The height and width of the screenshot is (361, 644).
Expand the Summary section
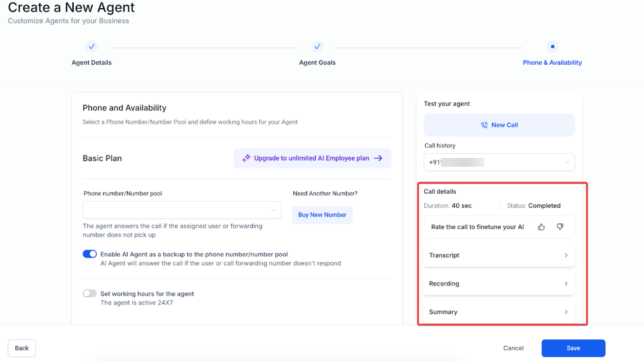(x=499, y=312)
